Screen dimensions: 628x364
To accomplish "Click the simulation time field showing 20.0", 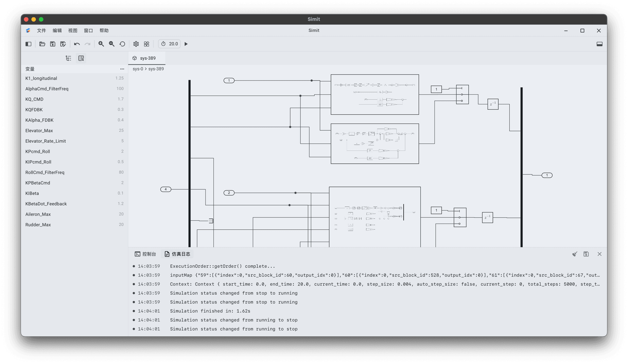I will coord(173,44).
